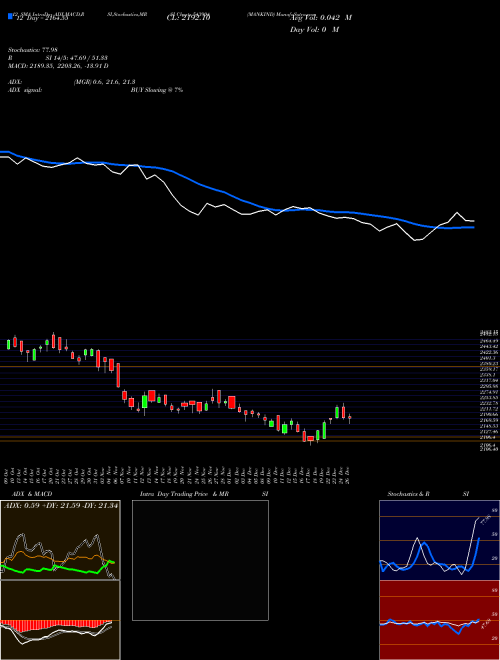
Task: Click the 'BUY Slowing @ 7%' signal
Action: (x=157, y=90)
